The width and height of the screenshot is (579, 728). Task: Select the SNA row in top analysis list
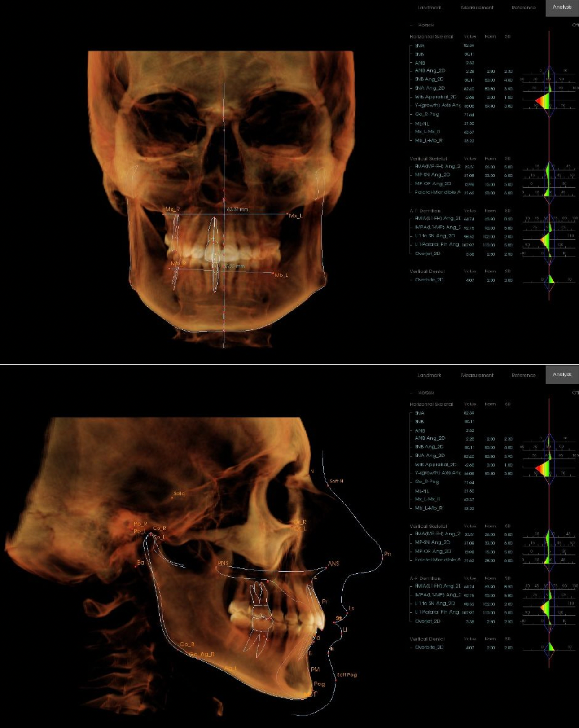420,45
